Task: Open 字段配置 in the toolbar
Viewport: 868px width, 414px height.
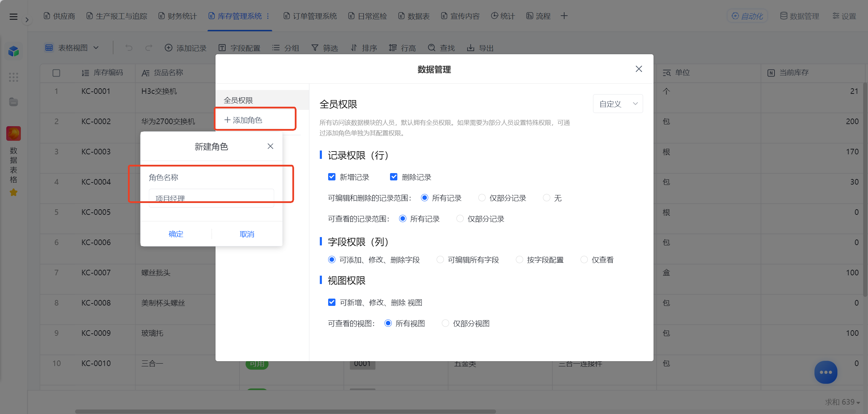Action: coord(240,48)
